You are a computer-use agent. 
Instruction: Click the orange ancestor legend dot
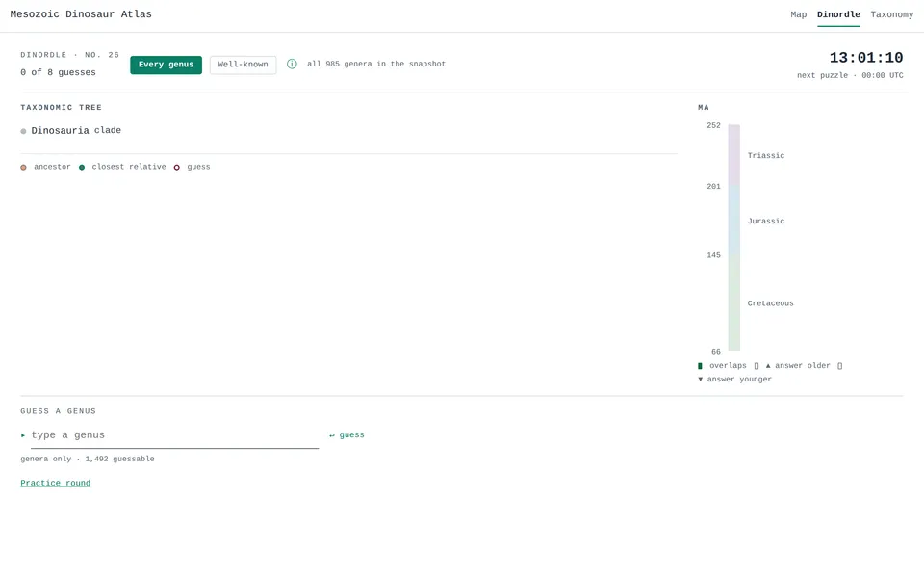[x=23, y=167]
